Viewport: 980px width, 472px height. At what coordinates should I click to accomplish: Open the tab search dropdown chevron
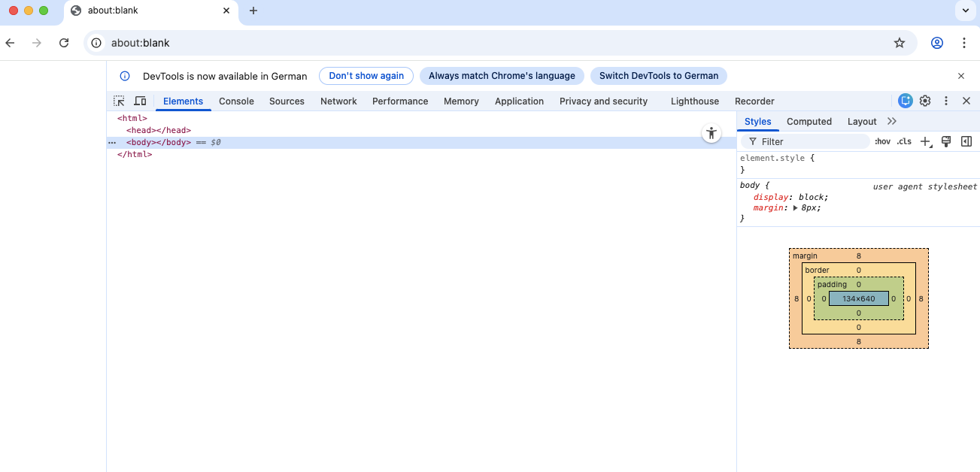[x=965, y=11]
